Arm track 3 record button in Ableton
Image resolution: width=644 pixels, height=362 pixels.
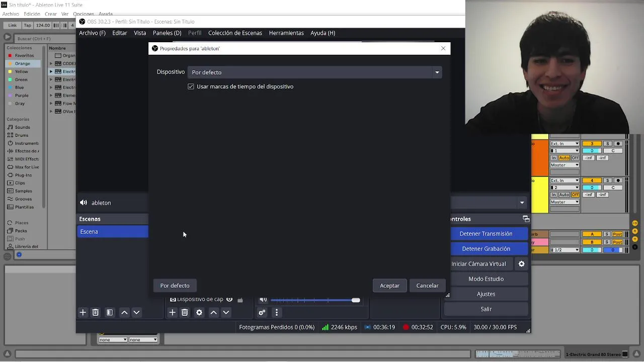pos(618,144)
